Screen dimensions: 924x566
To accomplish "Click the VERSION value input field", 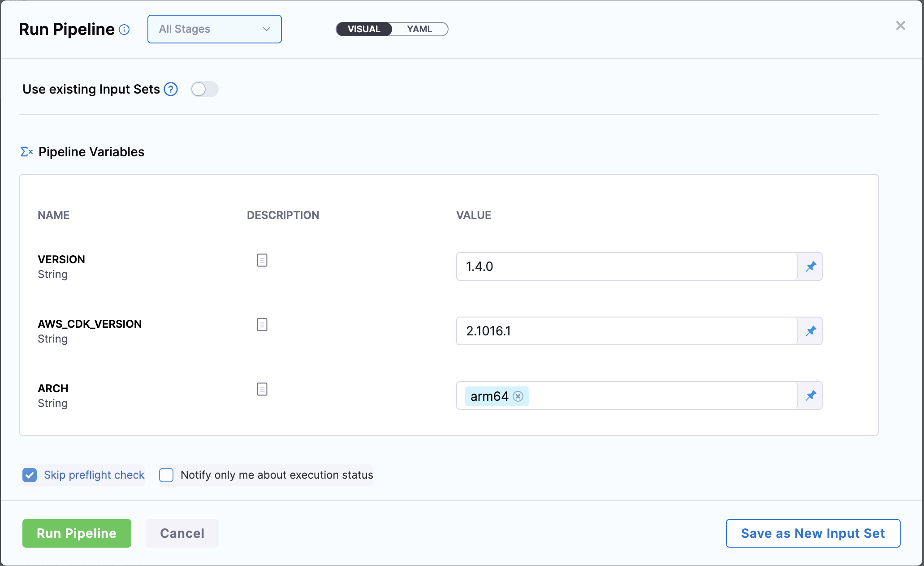I will coord(626,266).
